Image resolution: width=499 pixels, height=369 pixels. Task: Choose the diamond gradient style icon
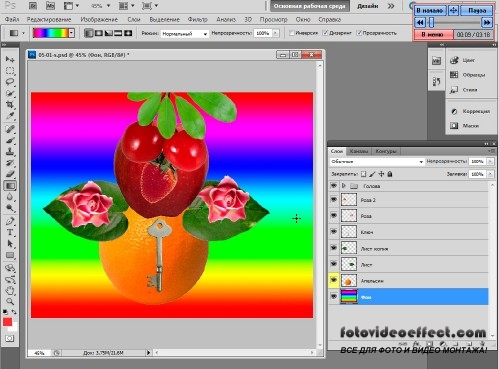tap(128, 33)
